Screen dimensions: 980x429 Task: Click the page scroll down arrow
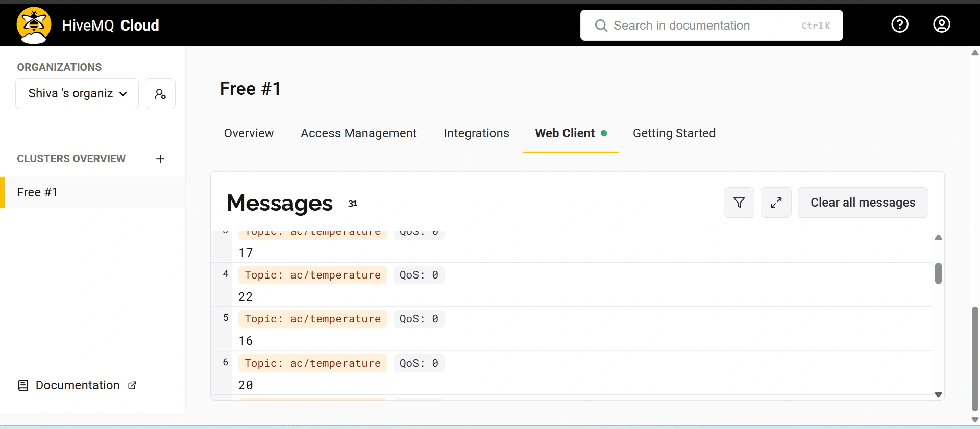point(975,420)
